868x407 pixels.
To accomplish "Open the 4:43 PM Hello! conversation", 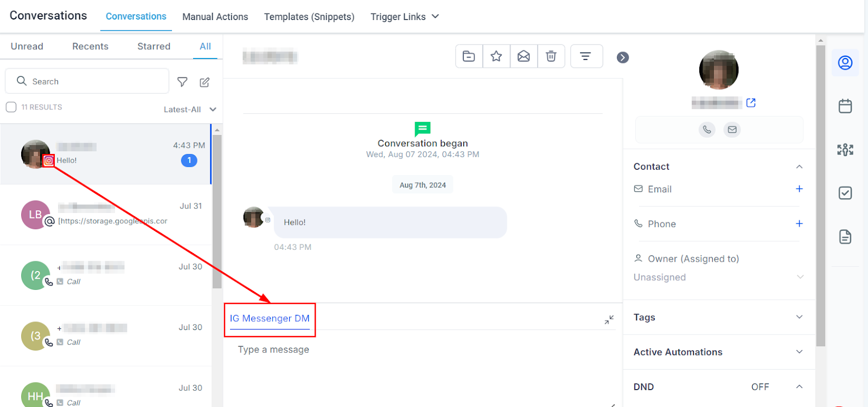I will (x=106, y=154).
